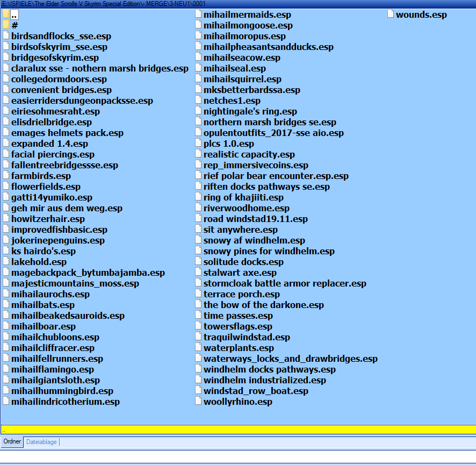Select majesticmountains_moss.esp
The height and width of the screenshot is (465, 476).
[75, 283]
